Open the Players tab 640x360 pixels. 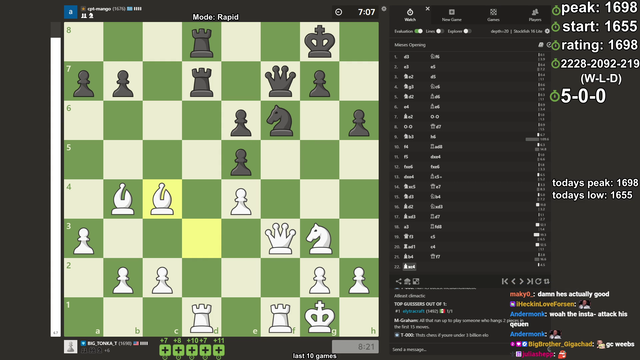tap(535, 15)
